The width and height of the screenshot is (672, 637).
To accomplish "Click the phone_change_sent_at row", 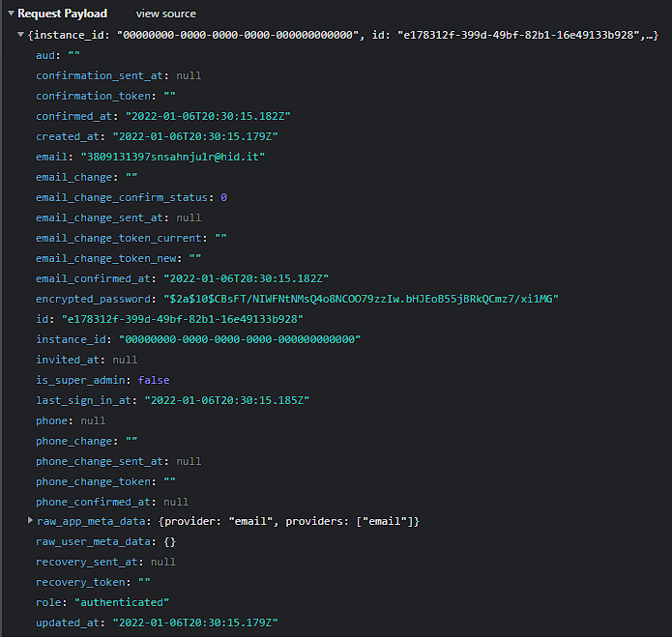I will point(118,461).
